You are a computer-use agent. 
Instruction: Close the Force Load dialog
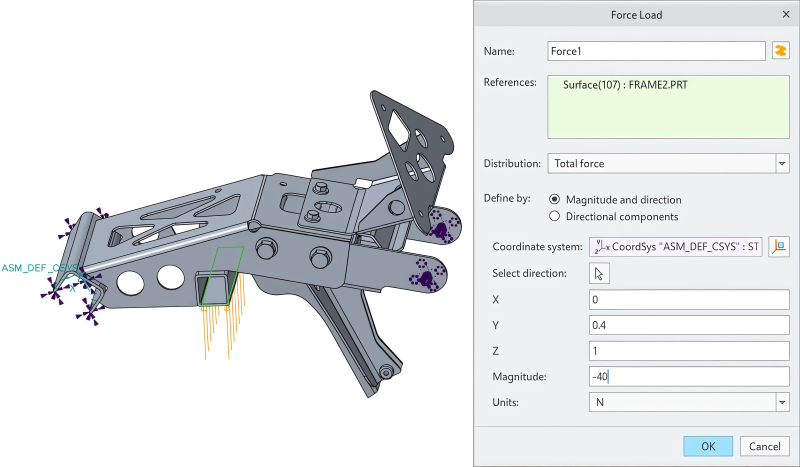click(x=784, y=15)
